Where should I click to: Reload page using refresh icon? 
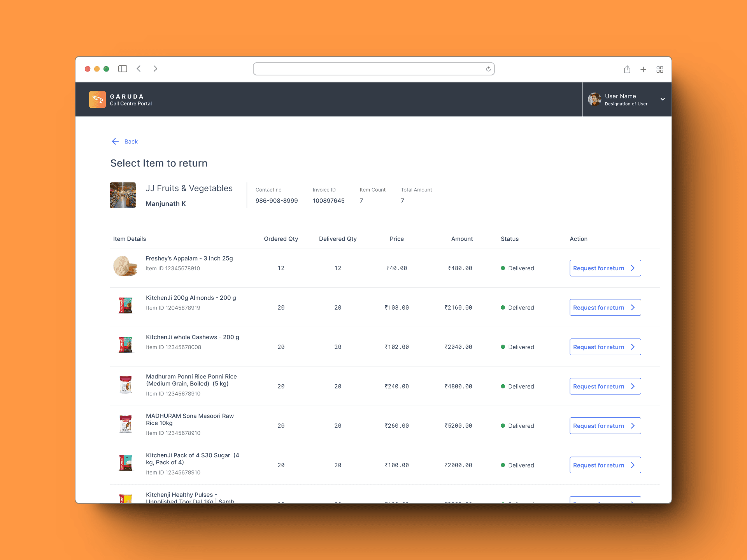click(488, 69)
